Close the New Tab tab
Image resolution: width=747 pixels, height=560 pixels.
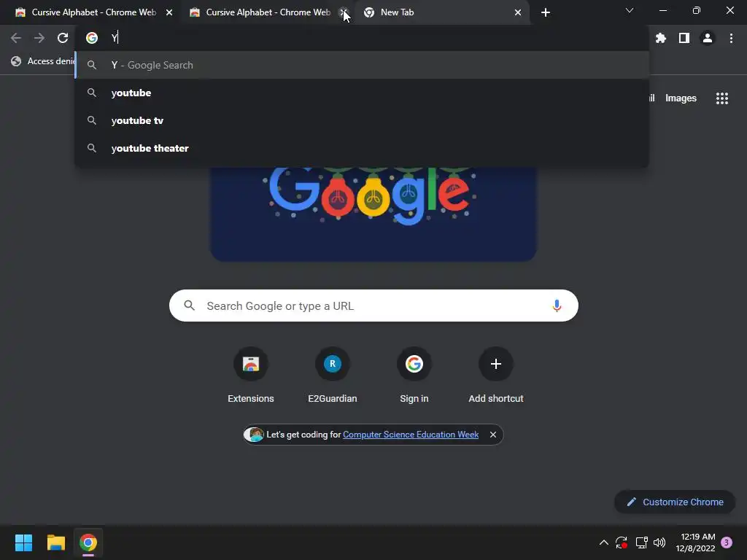tap(518, 12)
